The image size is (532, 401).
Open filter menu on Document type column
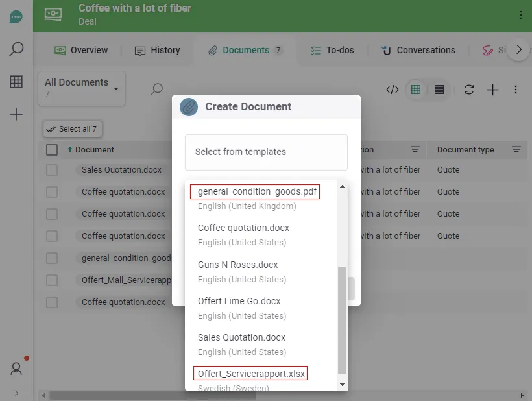[x=516, y=149]
